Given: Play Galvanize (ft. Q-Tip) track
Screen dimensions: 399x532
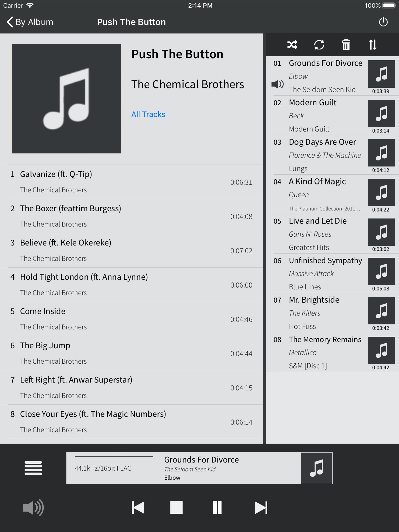Looking at the screenshot, I should 131,182.
